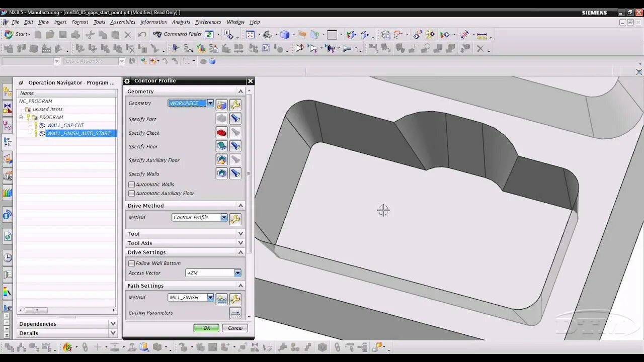Open the File menu

16,22
